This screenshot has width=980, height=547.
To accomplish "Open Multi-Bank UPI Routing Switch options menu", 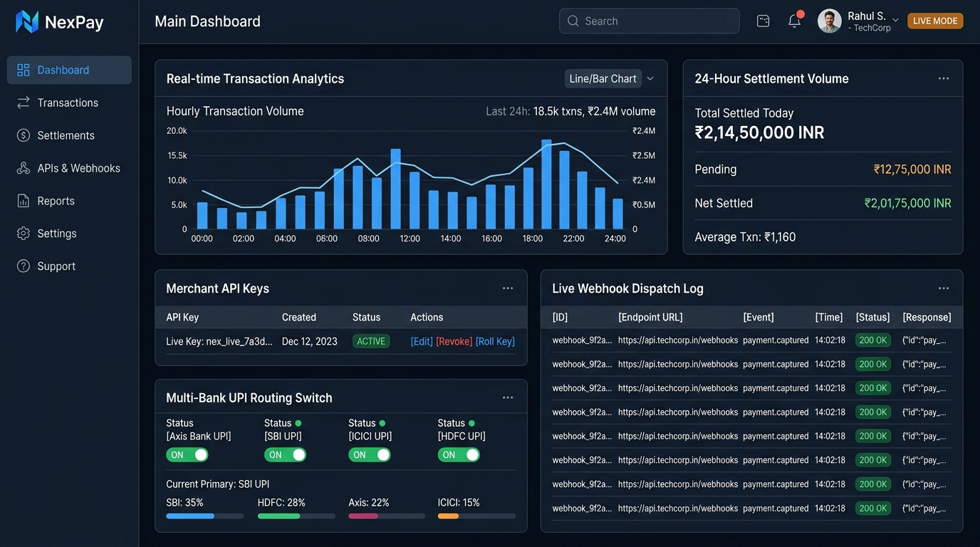I will click(508, 397).
